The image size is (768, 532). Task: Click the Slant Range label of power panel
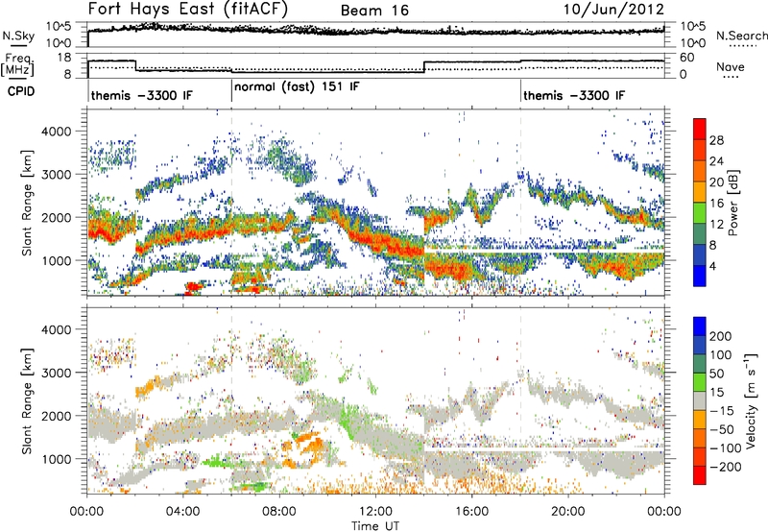pyautogui.click(x=27, y=203)
